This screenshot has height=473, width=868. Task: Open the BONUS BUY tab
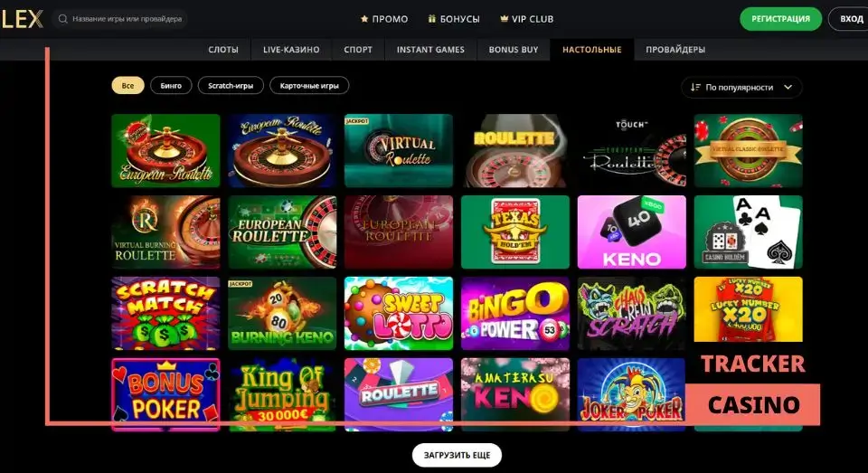(514, 50)
